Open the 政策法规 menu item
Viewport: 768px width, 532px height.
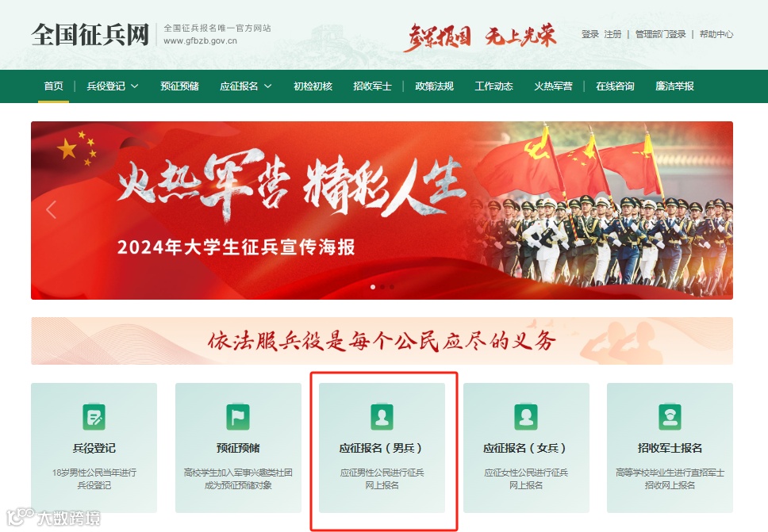434,86
